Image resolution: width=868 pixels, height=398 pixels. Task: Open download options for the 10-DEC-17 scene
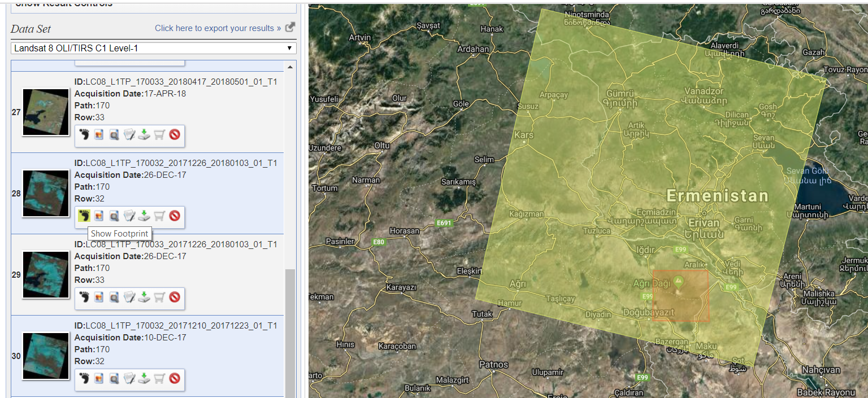144,380
